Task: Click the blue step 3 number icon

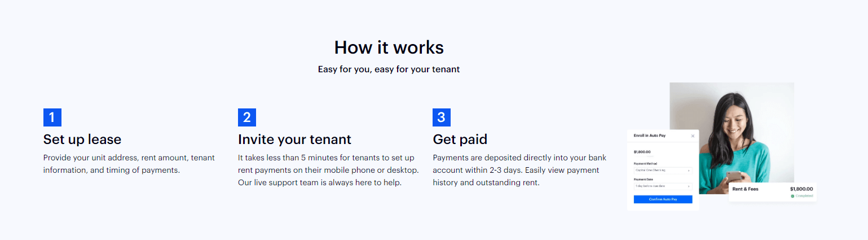Action: pos(442,117)
